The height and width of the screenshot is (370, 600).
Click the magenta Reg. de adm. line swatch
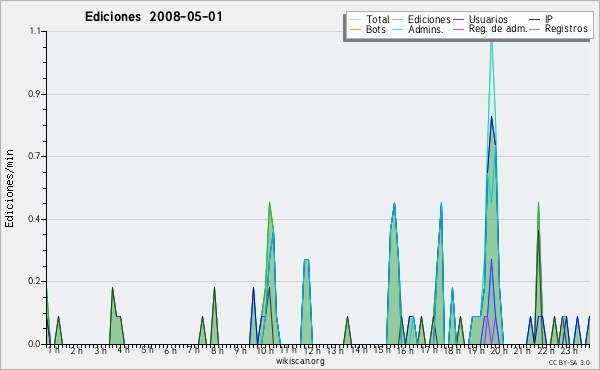tap(458, 29)
